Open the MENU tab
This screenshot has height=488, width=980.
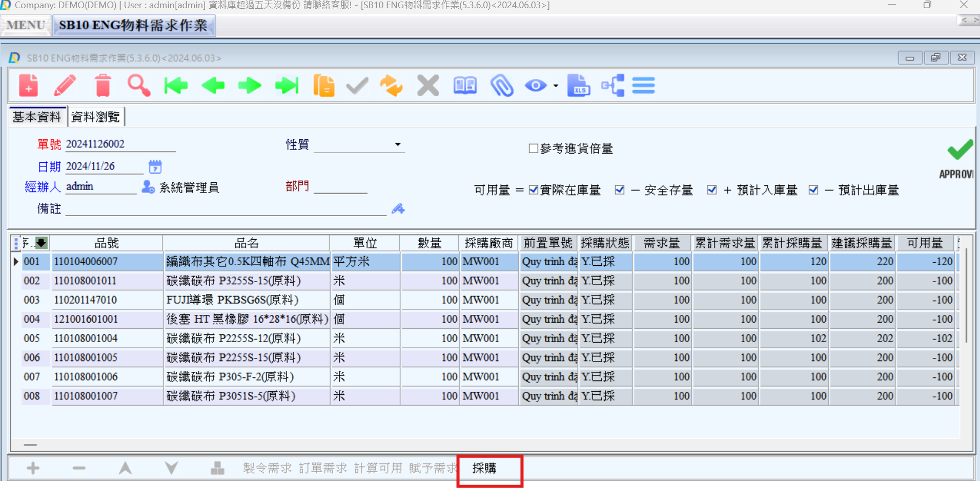(26, 25)
